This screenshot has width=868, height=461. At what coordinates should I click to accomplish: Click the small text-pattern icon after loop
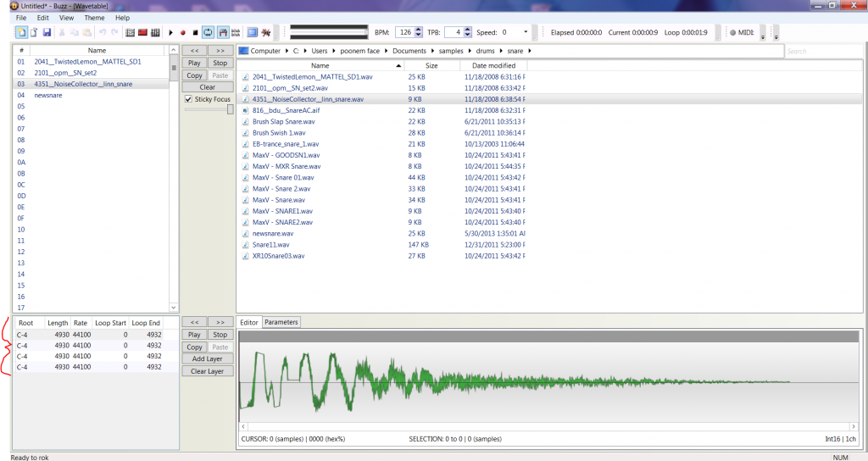[236, 33]
